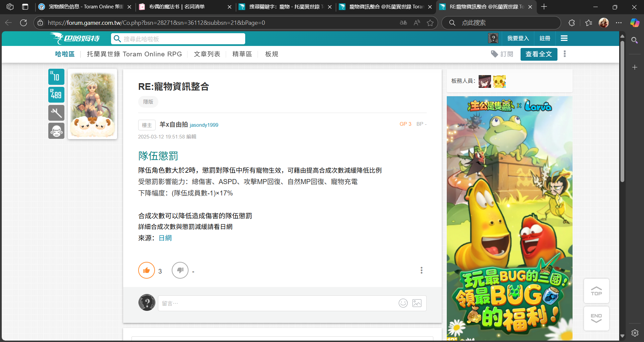Click the browser profile avatar
Screen dimensions: 644x342
tap(604, 23)
